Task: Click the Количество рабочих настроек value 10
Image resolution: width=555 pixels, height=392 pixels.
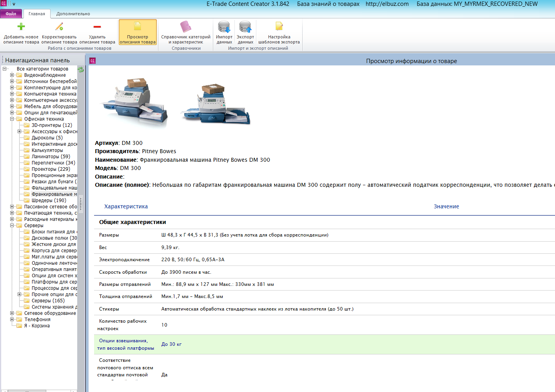Action: 164,325
